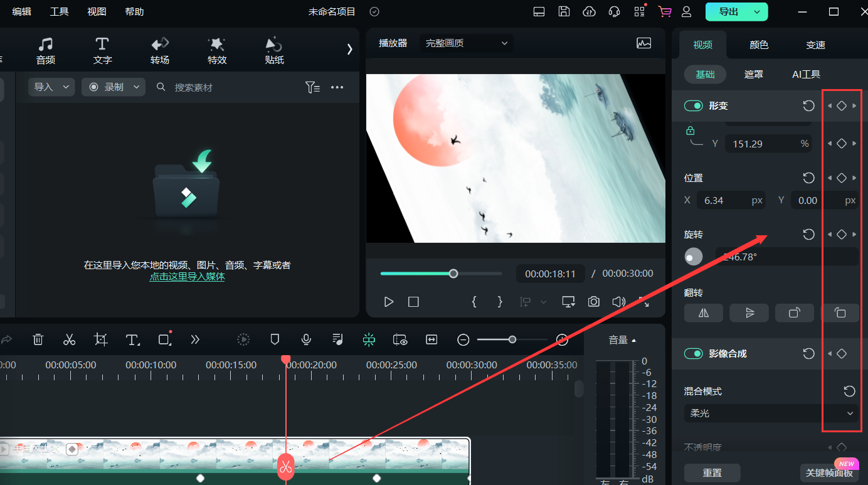Click the filter icon in the media panel
Viewport: 868px width, 485px height.
click(x=312, y=87)
